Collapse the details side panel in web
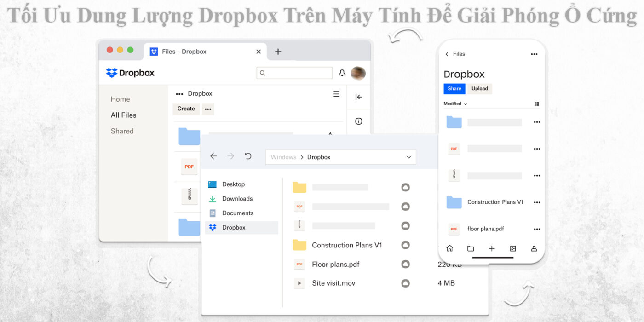Image resolution: width=644 pixels, height=322 pixels. (x=358, y=97)
